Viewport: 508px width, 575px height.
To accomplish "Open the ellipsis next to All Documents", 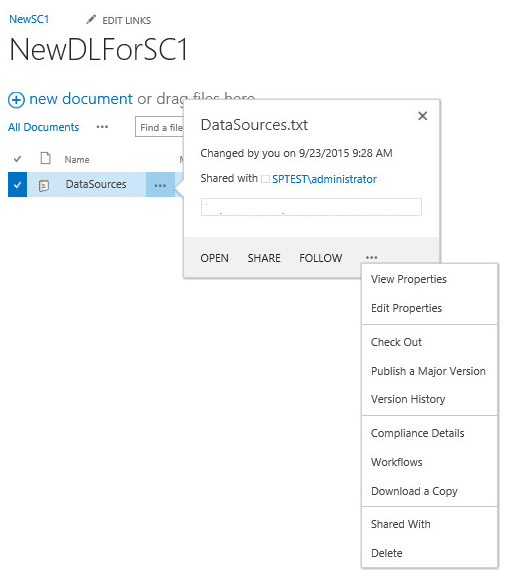I will coord(102,127).
